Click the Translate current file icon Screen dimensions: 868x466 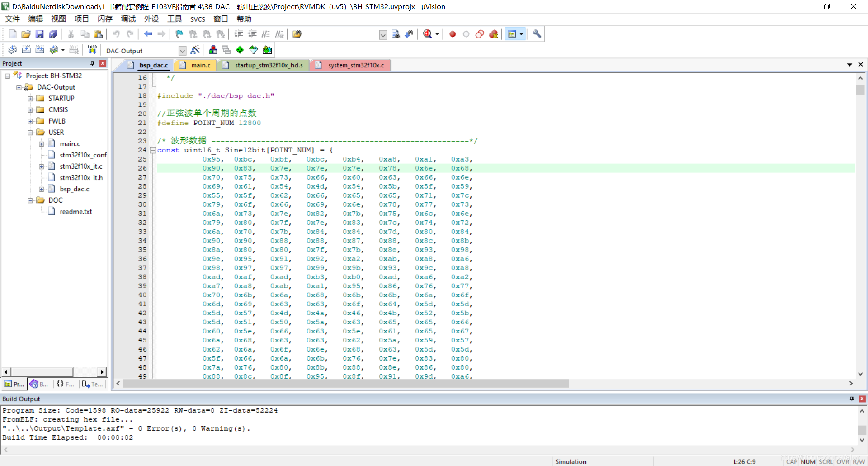coord(13,50)
